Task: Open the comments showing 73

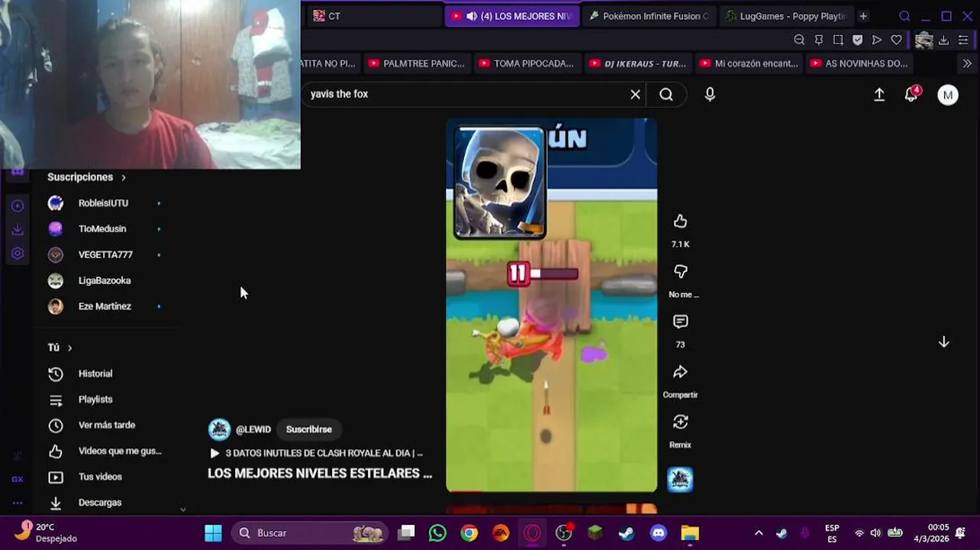Action: [680, 322]
